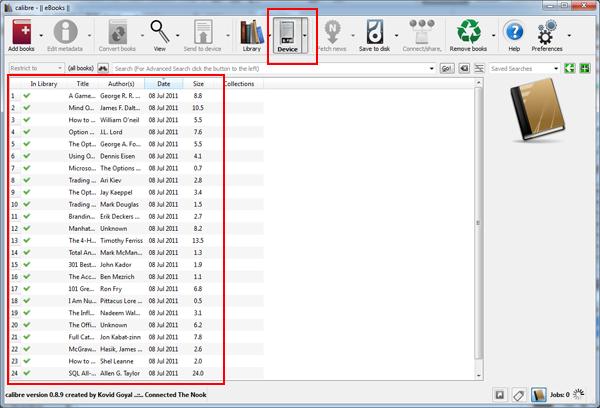Click in the Search text field
This screenshot has height=408, width=600.
click(x=271, y=69)
